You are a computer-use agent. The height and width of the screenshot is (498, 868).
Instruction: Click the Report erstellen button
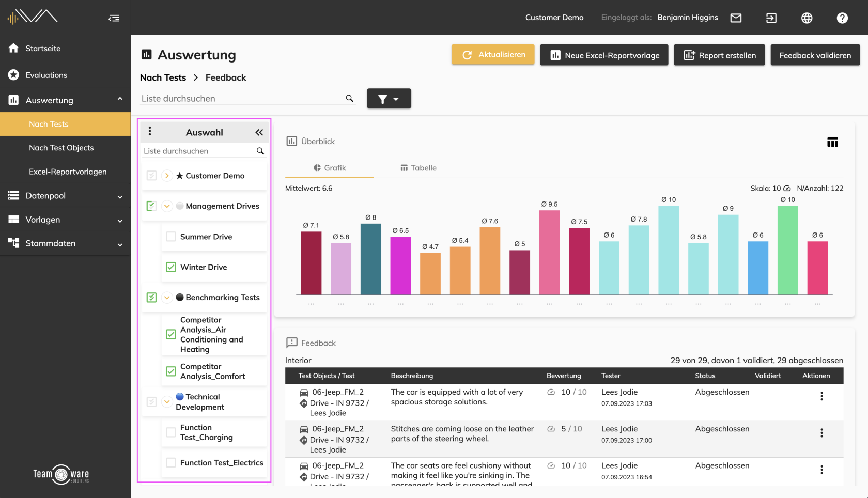[x=720, y=55]
